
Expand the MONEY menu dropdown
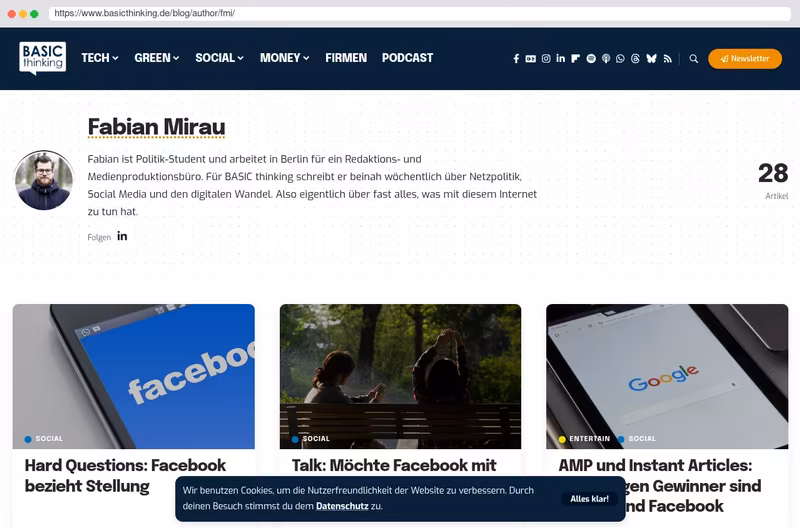(x=285, y=58)
